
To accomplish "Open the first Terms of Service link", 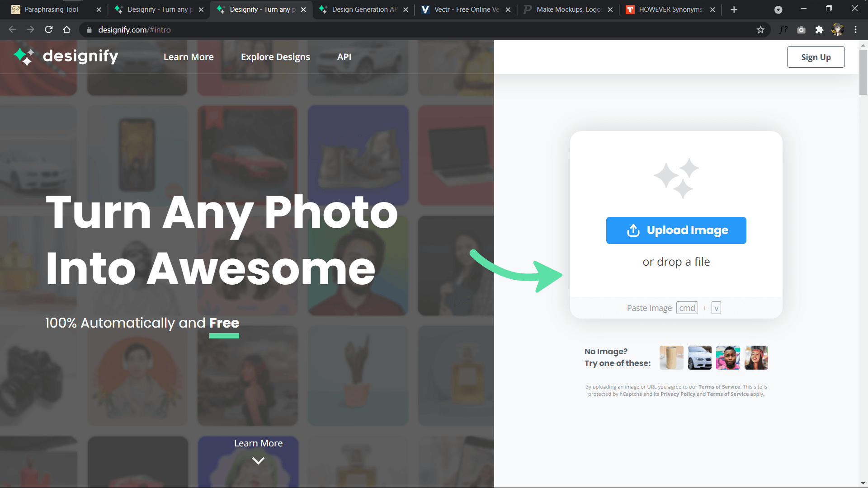I will [x=719, y=387].
